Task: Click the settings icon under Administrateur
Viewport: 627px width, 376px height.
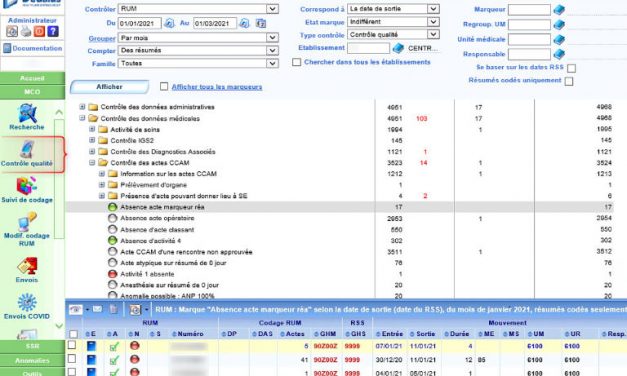Action: tap(12, 31)
